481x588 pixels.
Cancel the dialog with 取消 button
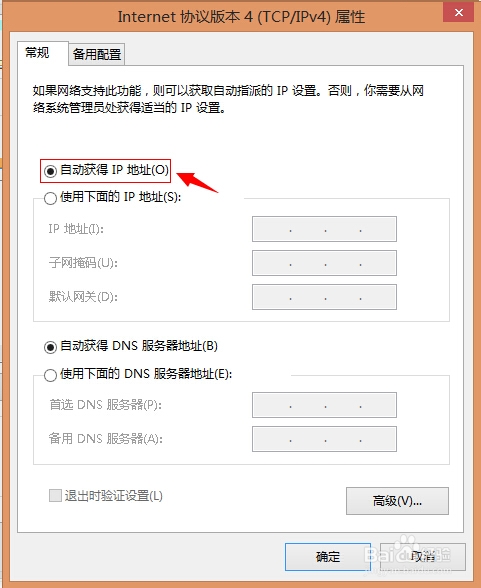point(423,556)
